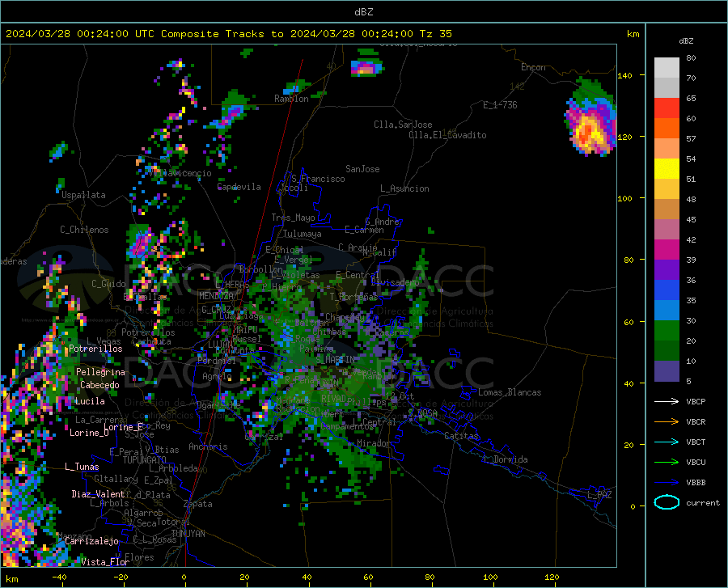Click the 'L_Dormida' place label
Screen dimensions: 728x588
[x=505, y=459]
